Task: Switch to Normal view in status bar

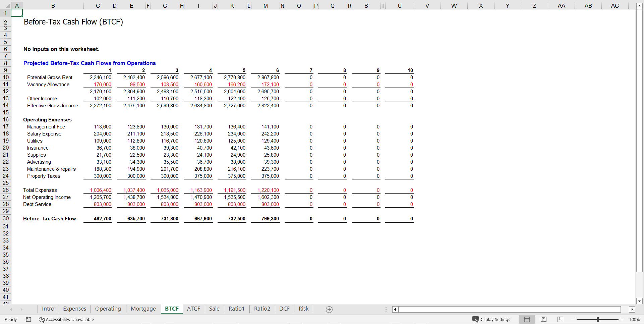Action: coord(527,319)
